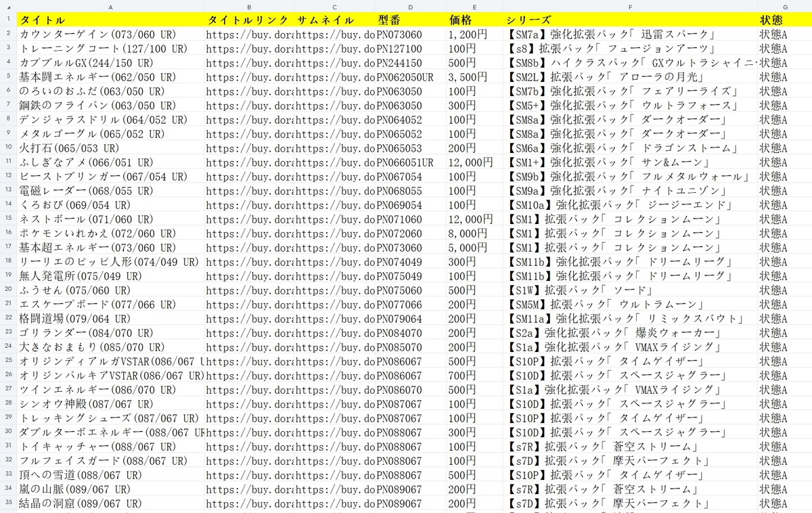Select column A header
This screenshot has width=812, height=513.
click(110, 5)
